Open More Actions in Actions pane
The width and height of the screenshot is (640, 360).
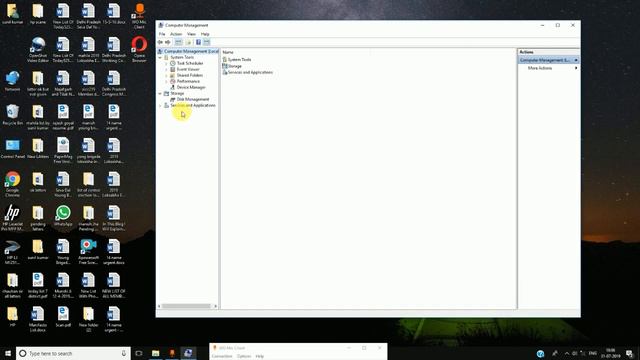(x=540, y=68)
